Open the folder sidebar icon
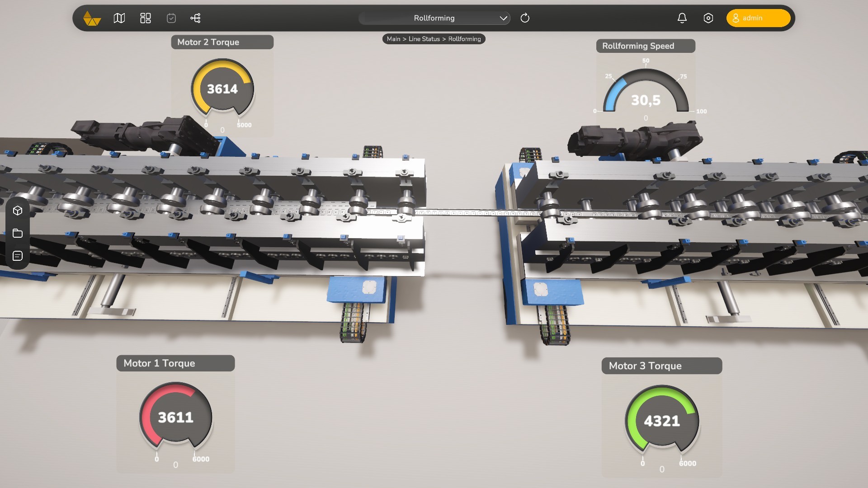This screenshot has width=868, height=488. [x=18, y=233]
